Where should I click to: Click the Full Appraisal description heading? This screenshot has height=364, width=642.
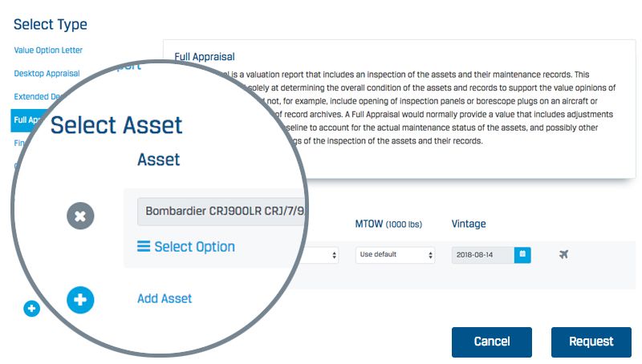[x=205, y=57]
